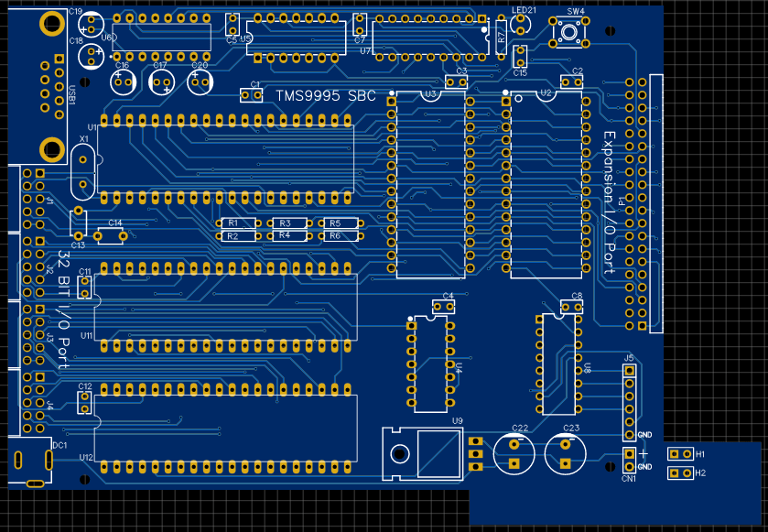Click the SW4 push button switch footprint

click(x=570, y=34)
